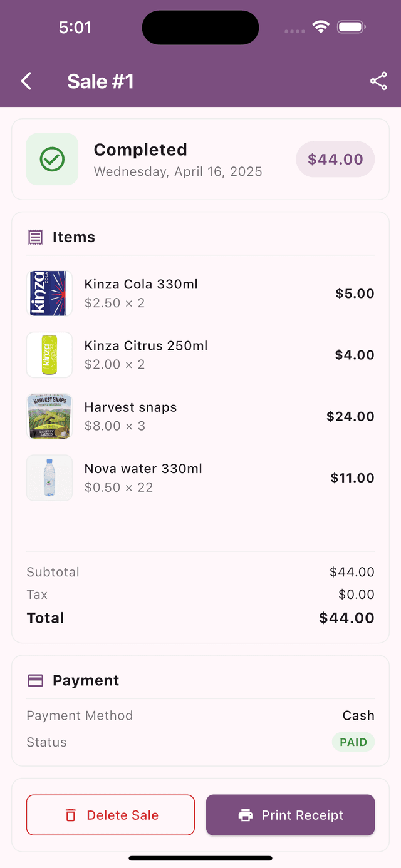Tap the trash icon in Delete Sale
This screenshot has height=868, width=401.
pos(71,815)
